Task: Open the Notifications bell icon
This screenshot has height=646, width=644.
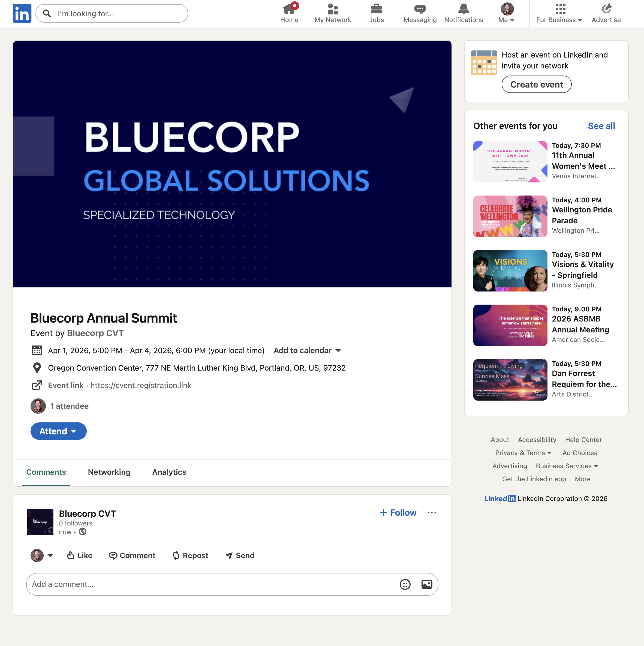Action: click(x=464, y=9)
